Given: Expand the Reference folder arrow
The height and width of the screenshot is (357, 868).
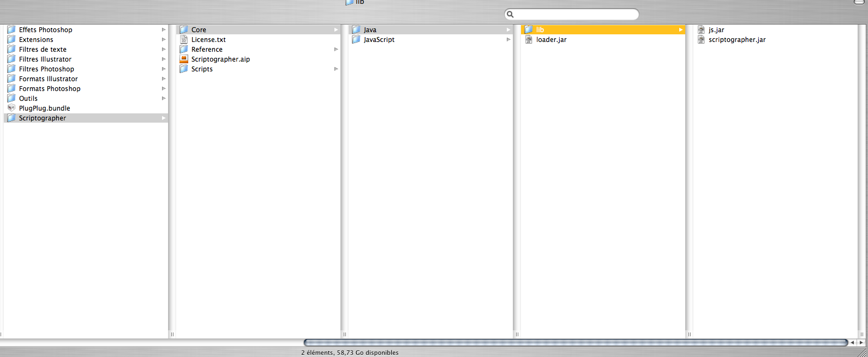Looking at the screenshot, I should coord(336,49).
